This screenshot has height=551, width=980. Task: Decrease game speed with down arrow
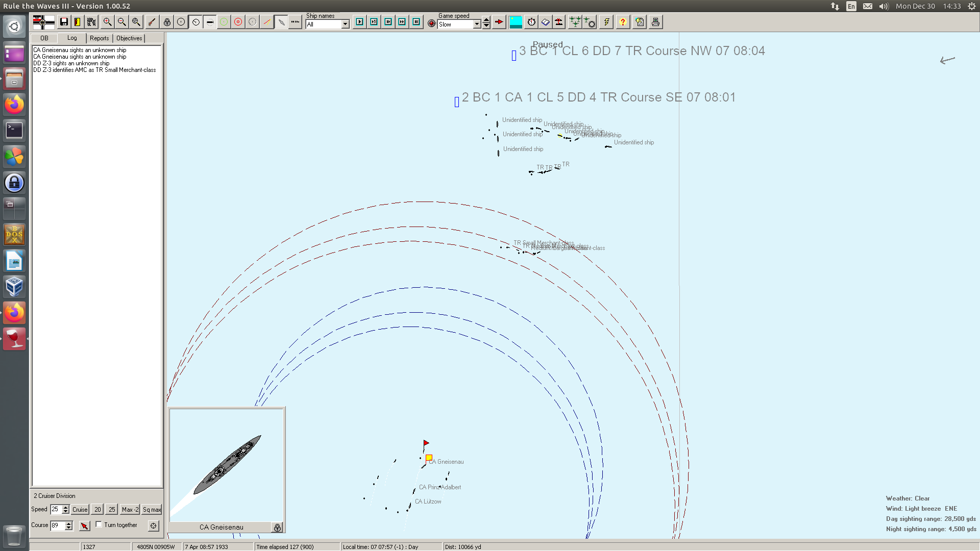pos(486,26)
